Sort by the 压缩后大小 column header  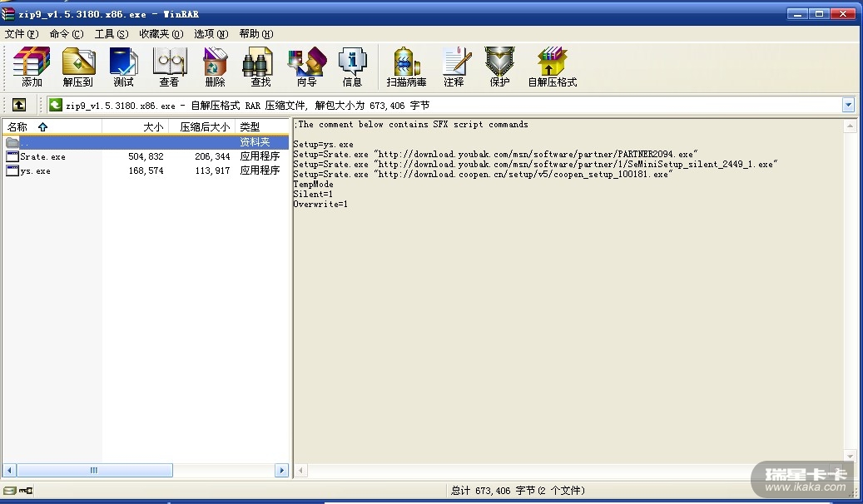(x=202, y=126)
